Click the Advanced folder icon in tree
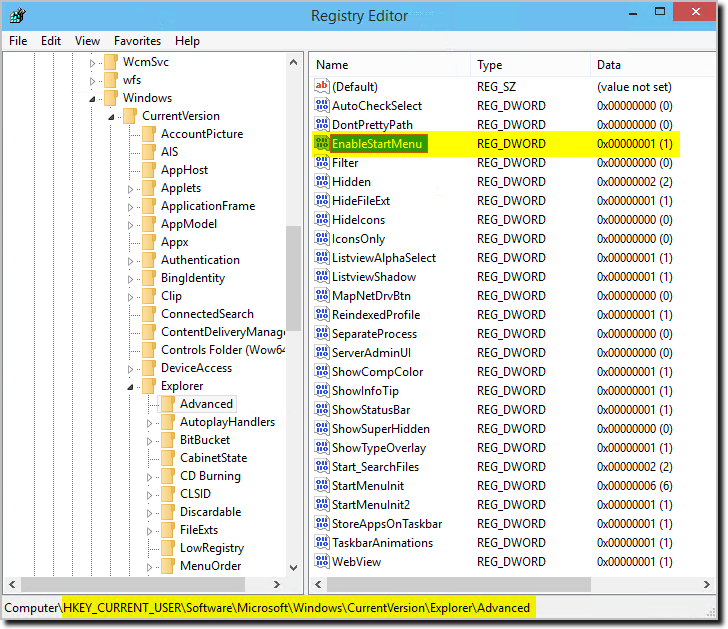Screen dimensions: 728x629 tap(168, 404)
